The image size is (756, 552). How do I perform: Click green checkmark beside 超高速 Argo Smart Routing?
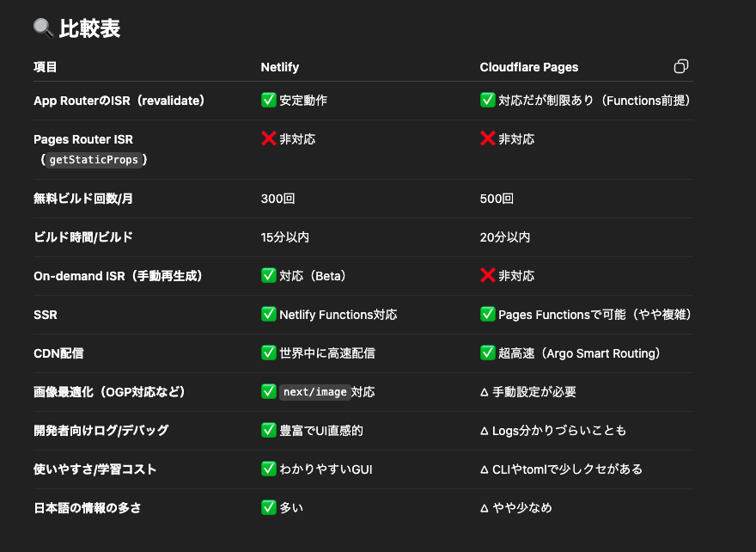coord(487,353)
